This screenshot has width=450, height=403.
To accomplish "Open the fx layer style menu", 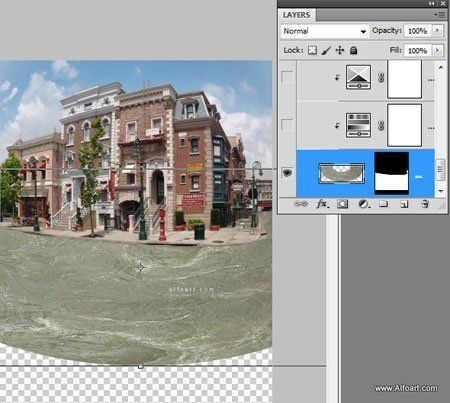I will tap(322, 204).
